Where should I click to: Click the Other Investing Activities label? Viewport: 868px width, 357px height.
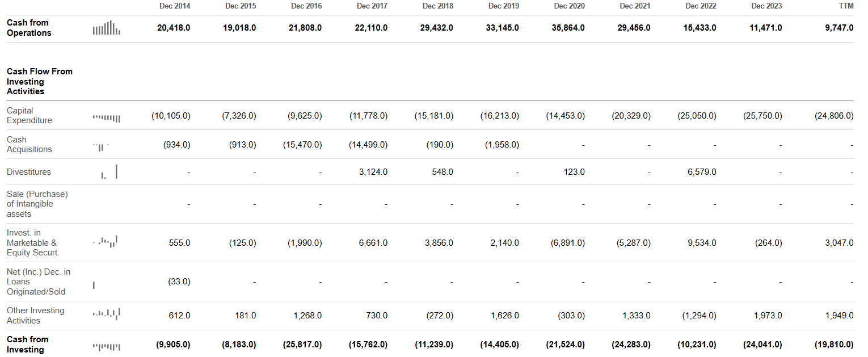click(35, 316)
